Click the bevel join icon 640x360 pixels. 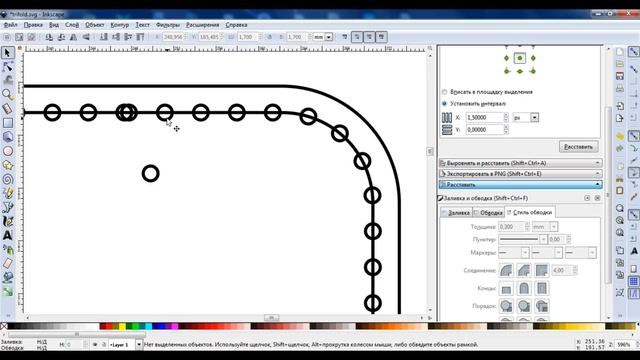coord(524,270)
